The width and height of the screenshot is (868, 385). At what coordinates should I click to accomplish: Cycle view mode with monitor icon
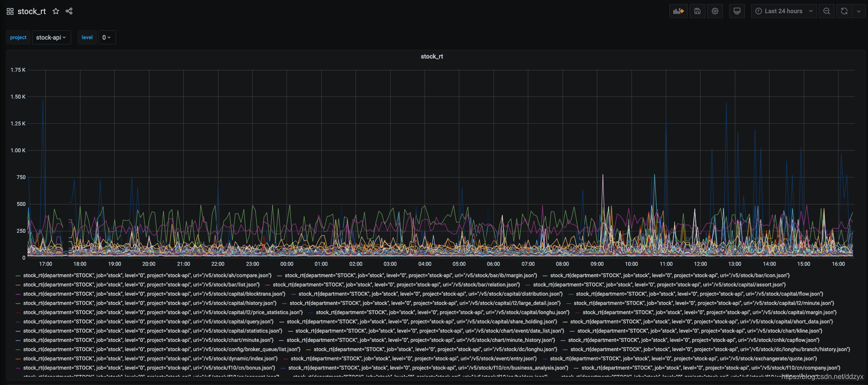coord(737,11)
